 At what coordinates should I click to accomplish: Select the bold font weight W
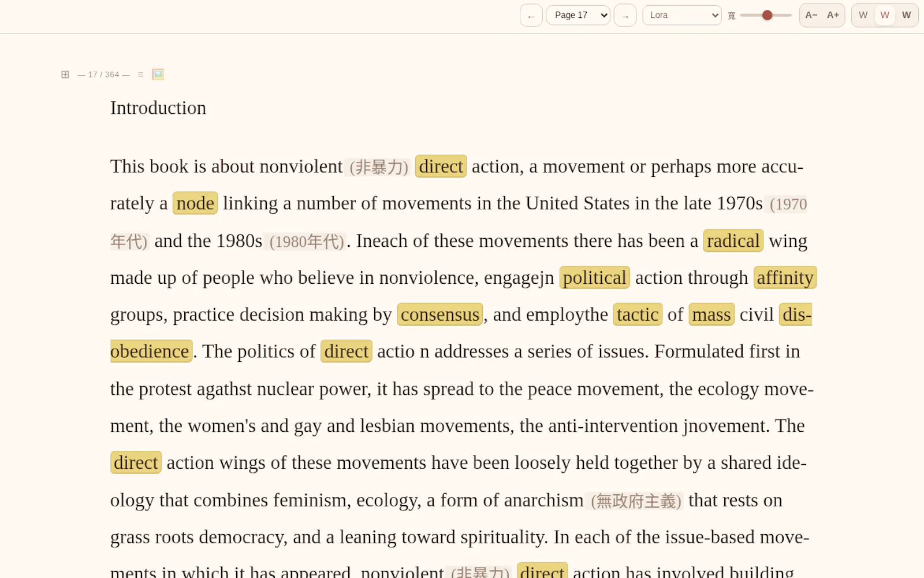tap(906, 16)
